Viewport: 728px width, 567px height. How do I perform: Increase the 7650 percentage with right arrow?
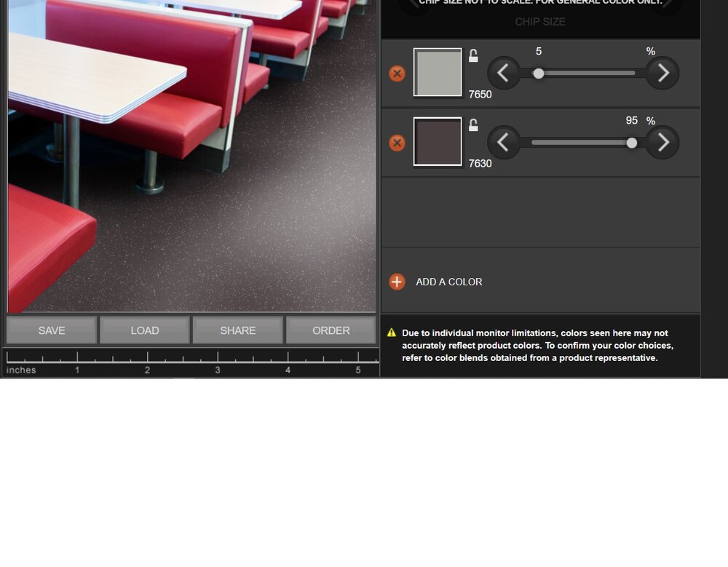(x=663, y=73)
